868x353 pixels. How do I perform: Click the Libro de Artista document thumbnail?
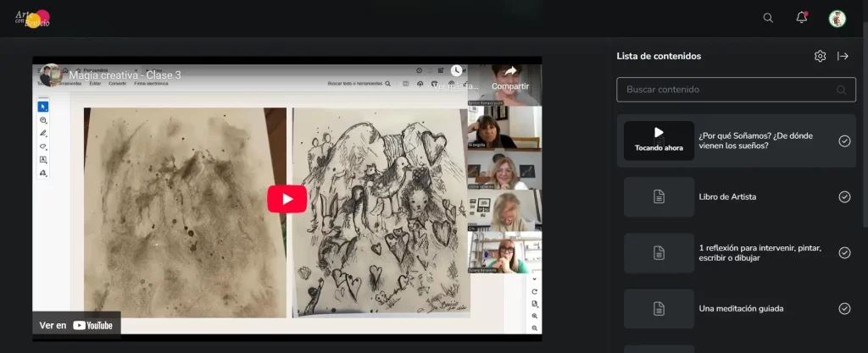point(659,196)
